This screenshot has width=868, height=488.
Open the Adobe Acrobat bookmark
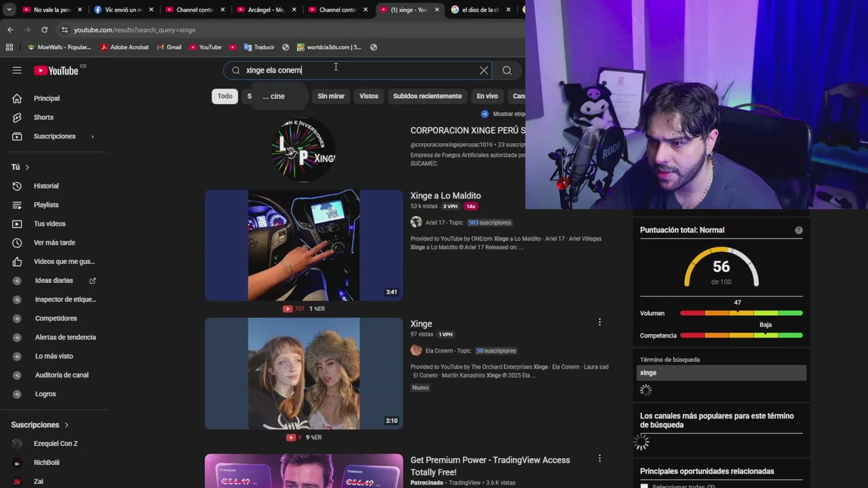click(x=124, y=47)
